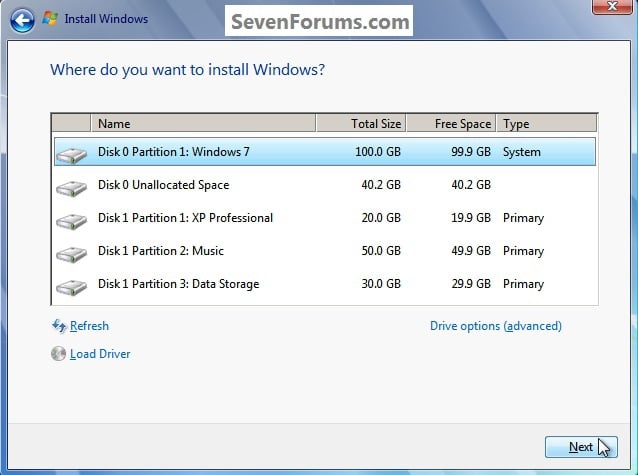The width and height of the screenshot is (638, 475).
Task: Click drive icon for Disk 0 Partition 1
Action: [71, 155]
